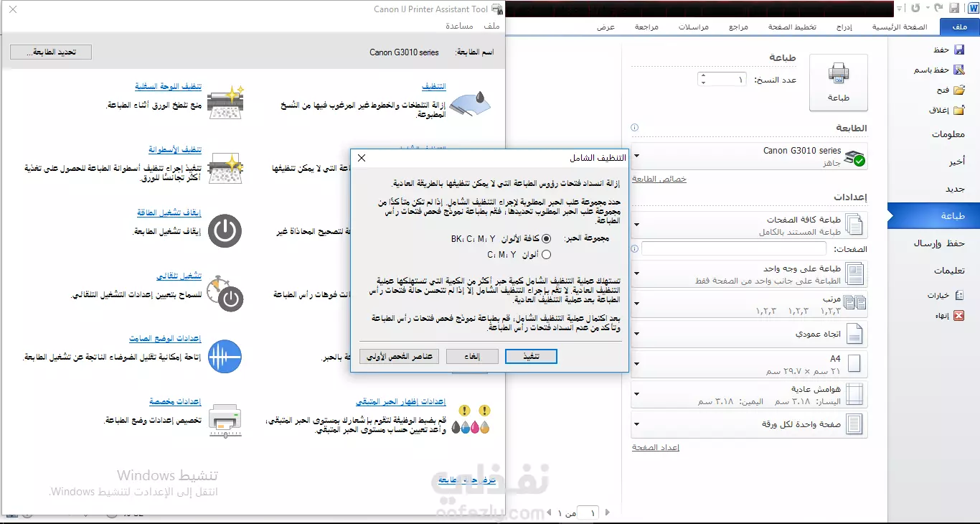Click 'تحديد الطابعة...' button in Canon tool
Image resolution: width=980 pixels, height=524 pixels.
(x=51, y=52)
